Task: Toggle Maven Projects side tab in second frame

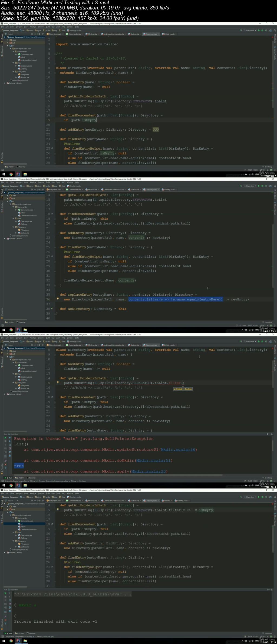Action: pos(275,209)
